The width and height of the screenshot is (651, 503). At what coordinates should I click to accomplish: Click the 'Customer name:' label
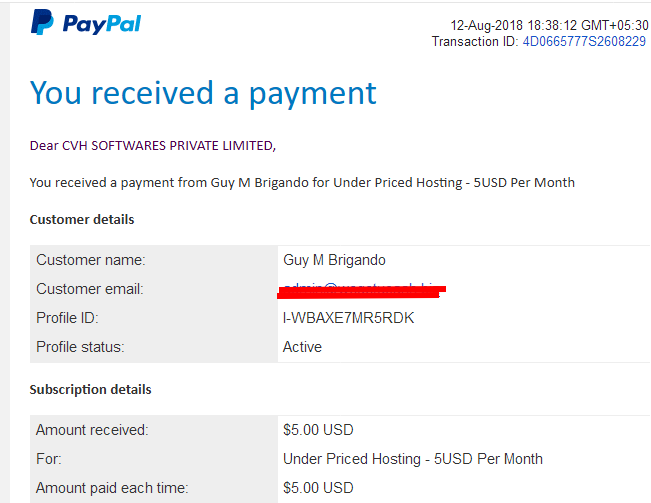tap(91, 260)
